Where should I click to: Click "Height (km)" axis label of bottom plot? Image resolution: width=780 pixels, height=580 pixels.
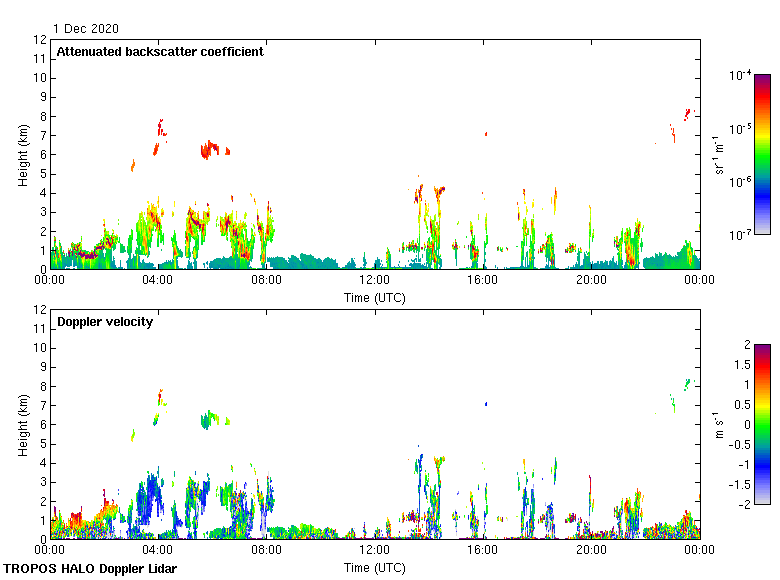click(x=22, y=424)
